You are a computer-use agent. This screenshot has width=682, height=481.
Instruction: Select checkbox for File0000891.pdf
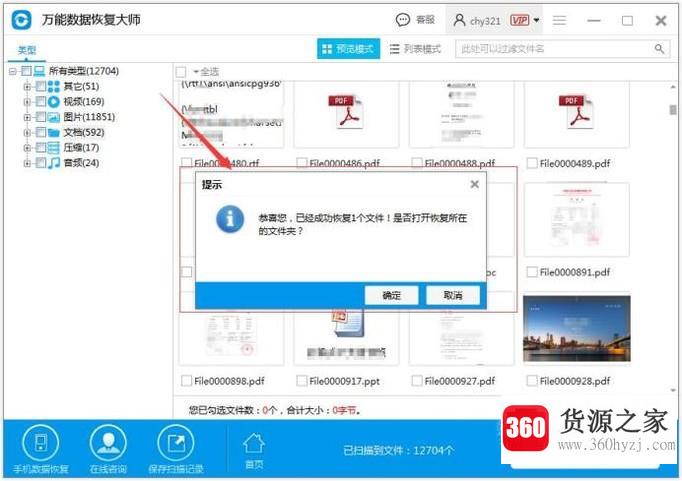coord(532,272)
